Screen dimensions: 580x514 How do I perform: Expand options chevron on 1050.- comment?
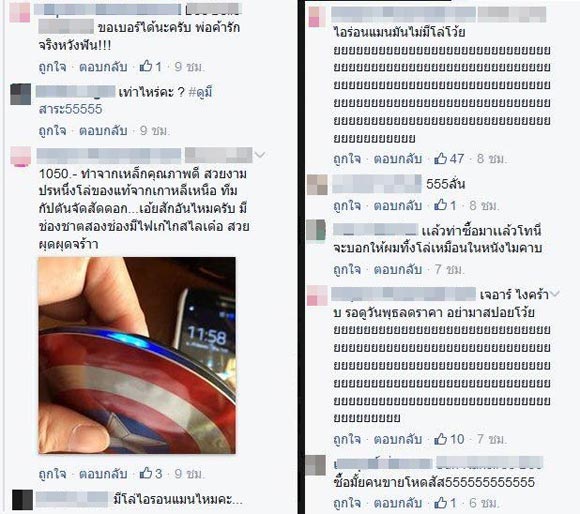point(260,155)
